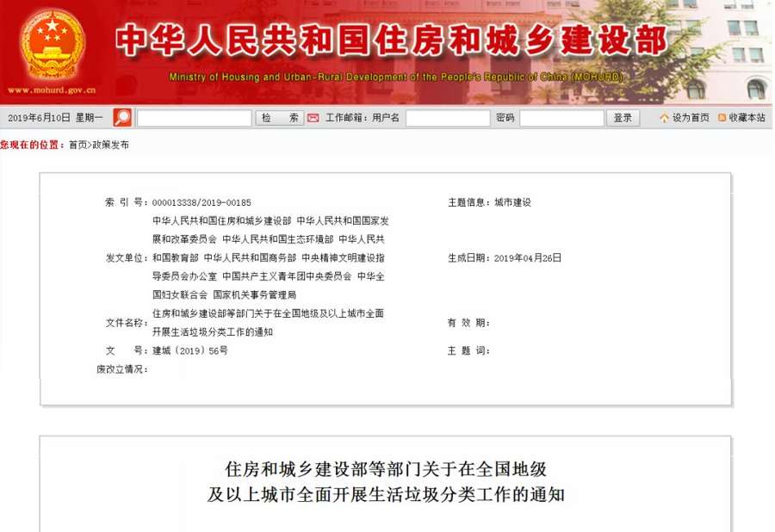Click the 工作邮箱 label

(x=345, y=118)
